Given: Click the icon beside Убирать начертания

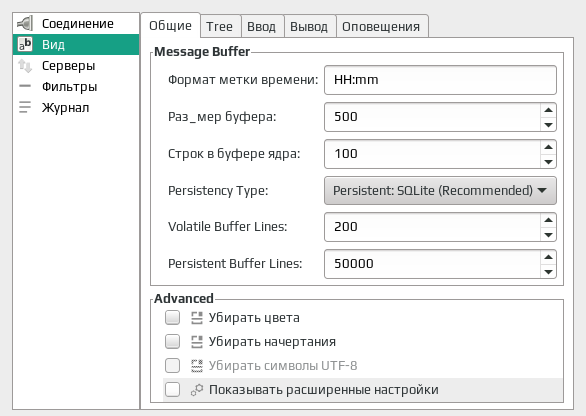Looking at the screenshot, I should tap(197, 342).
